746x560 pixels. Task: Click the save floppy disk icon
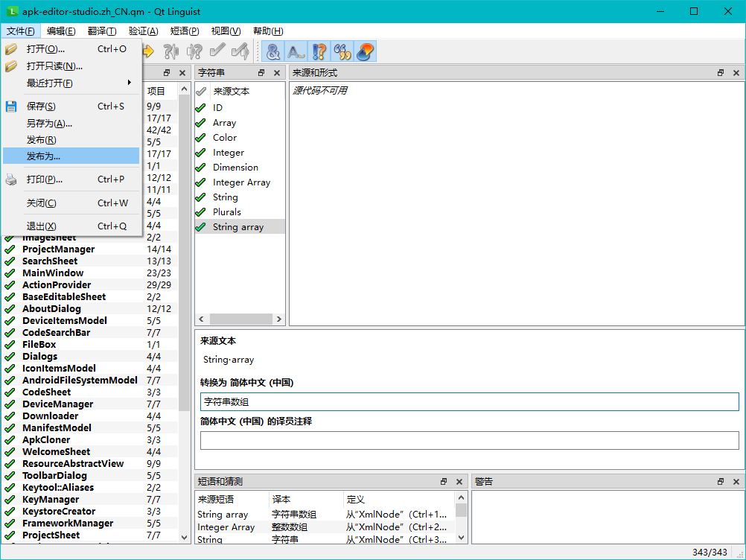click(11, 106)
